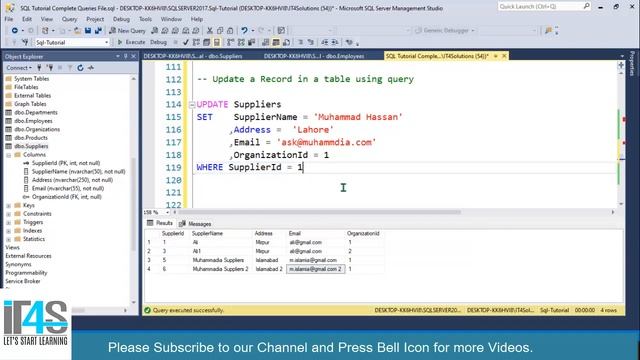Select dbo.Organizations table in Object Explorer
The width and height of the screenshot is (640, 360).
pyautogui.click(x=37, y=129)
